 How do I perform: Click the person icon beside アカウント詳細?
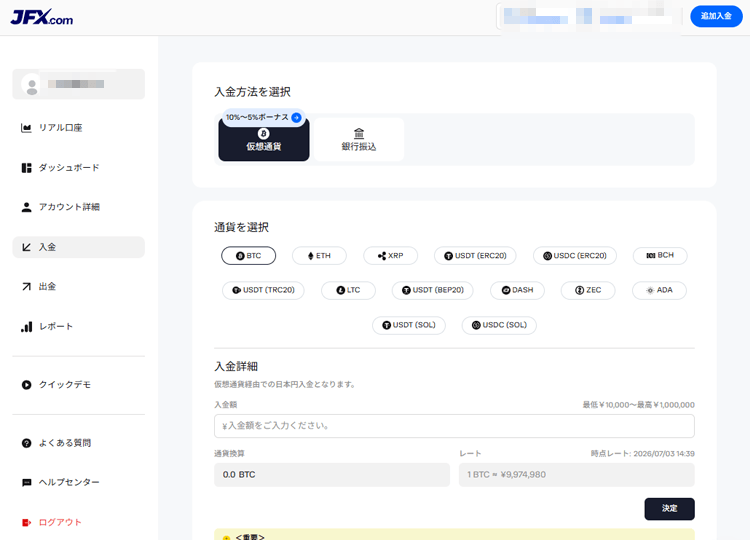tap(26, 207)
